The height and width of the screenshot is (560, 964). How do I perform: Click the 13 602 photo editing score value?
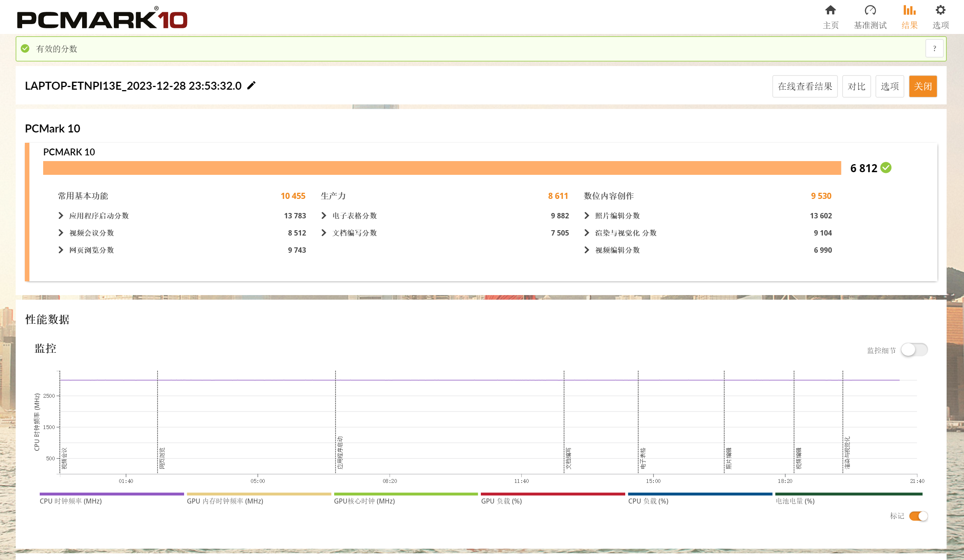pyautogui.click(x=821, y=216)
